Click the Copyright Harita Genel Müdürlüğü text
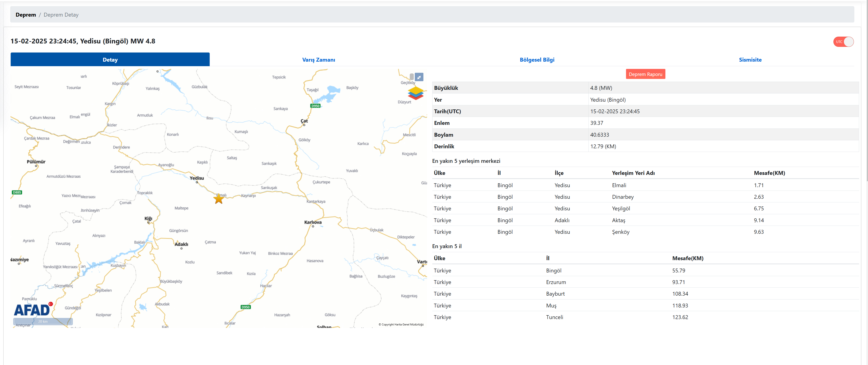 [401, 325]
